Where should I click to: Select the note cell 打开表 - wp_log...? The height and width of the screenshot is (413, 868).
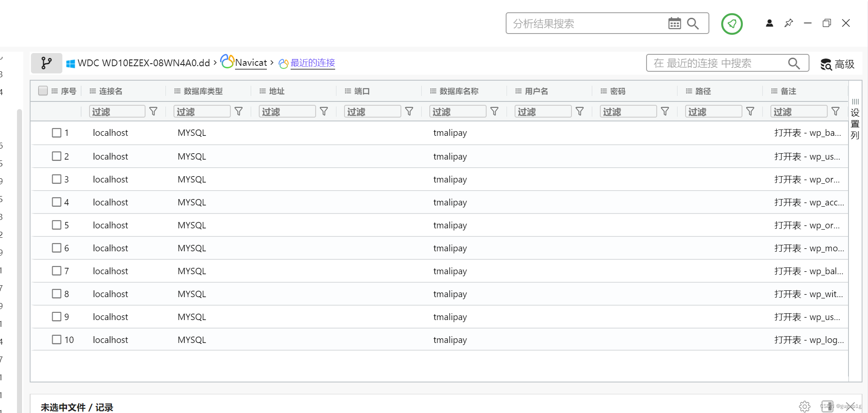[809, 340]
